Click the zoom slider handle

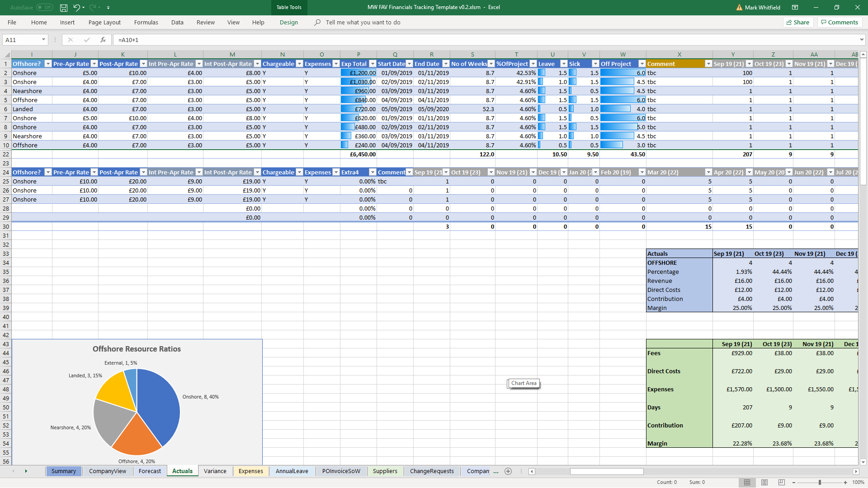(820, 483)
